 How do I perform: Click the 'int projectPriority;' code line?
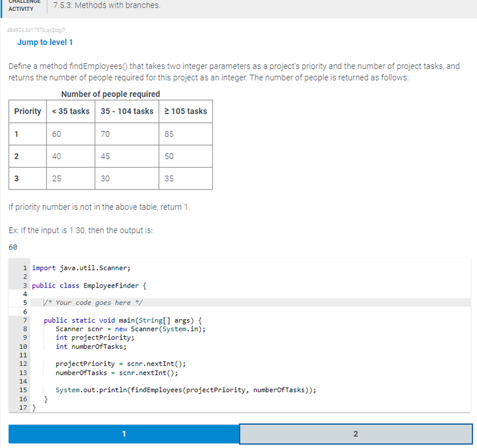95,338
